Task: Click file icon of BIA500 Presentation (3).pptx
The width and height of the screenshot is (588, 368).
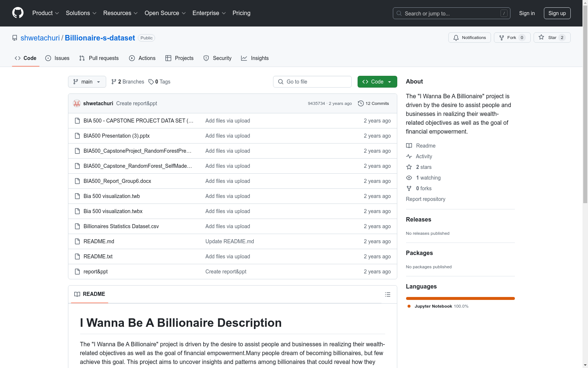Action: click(x=77, y=136)
